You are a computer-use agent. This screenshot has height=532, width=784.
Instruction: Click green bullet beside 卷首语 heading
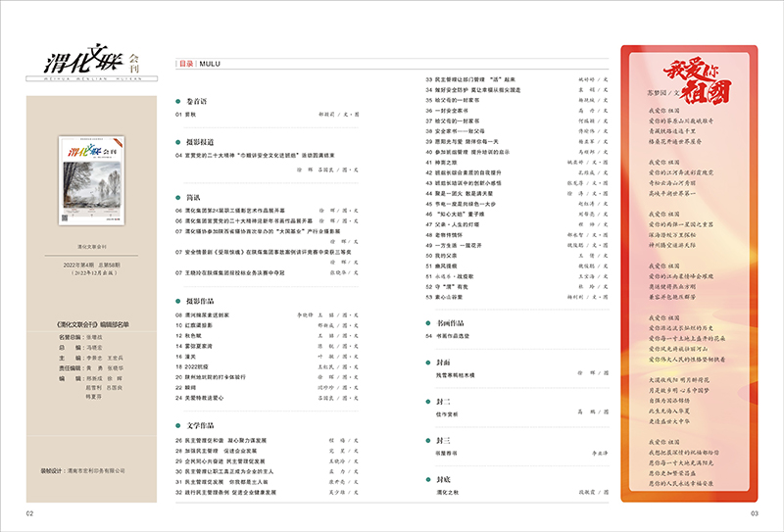[x=178, y=100]
